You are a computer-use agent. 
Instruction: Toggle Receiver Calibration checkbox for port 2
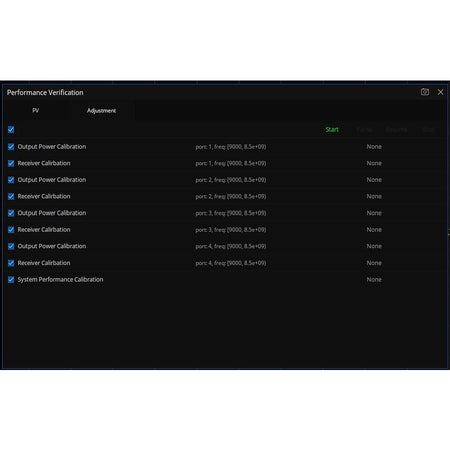point(11,196)
